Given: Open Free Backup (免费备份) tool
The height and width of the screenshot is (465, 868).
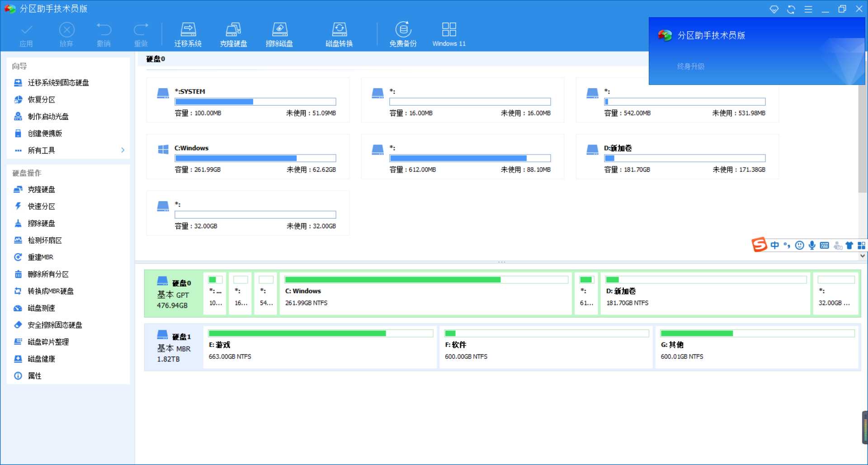Looking at the screenshot, I should coord(403,34).
